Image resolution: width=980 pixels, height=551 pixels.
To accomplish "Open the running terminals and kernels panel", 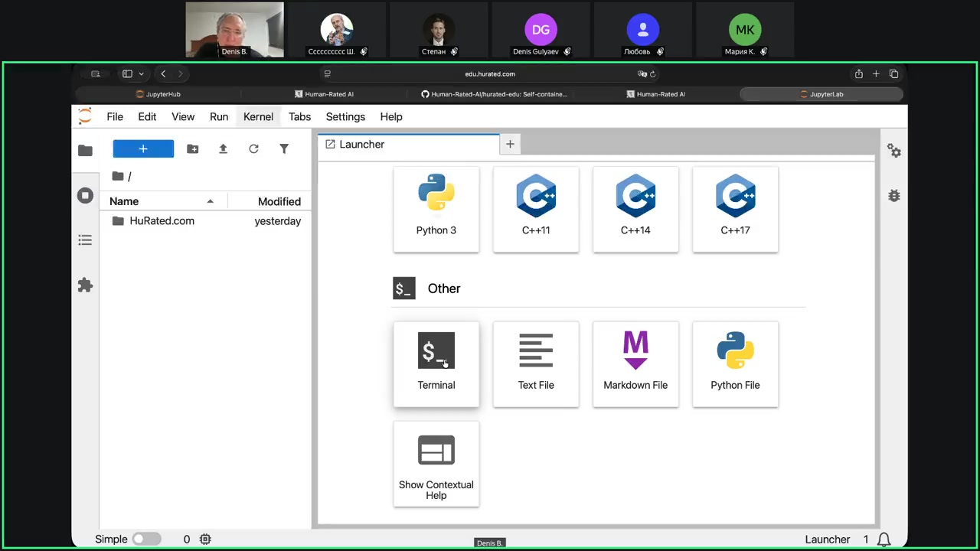I will point(85,196).
